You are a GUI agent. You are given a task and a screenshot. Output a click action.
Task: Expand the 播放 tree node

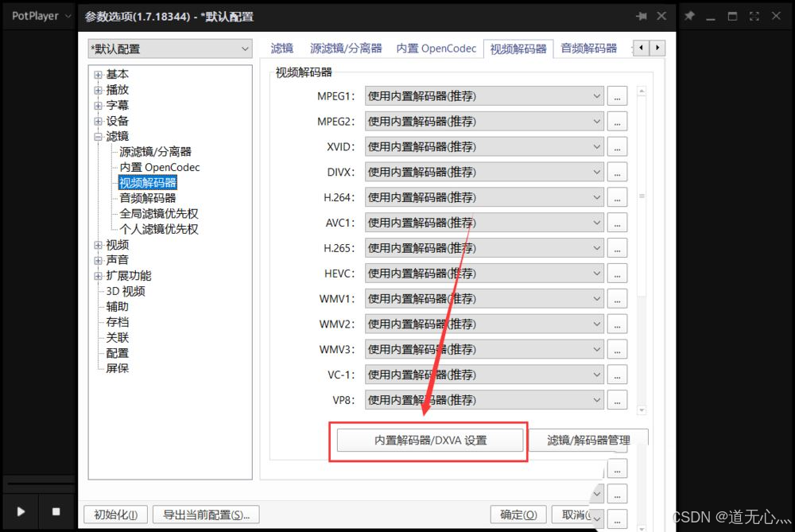98,91
